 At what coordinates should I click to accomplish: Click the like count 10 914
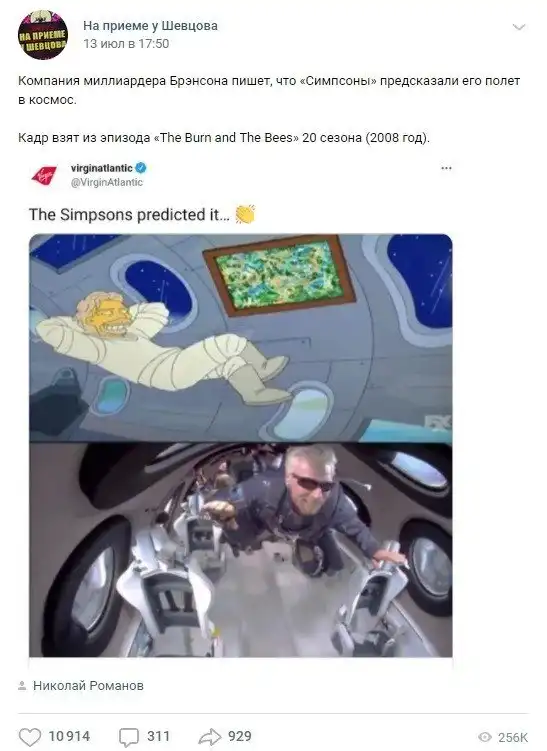[69, 736]
